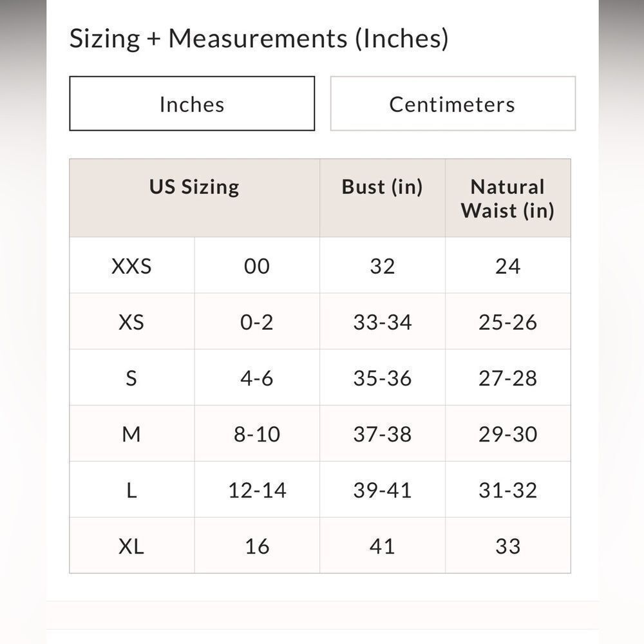Click the 8-10 US size cell

[x=257, y=433]
